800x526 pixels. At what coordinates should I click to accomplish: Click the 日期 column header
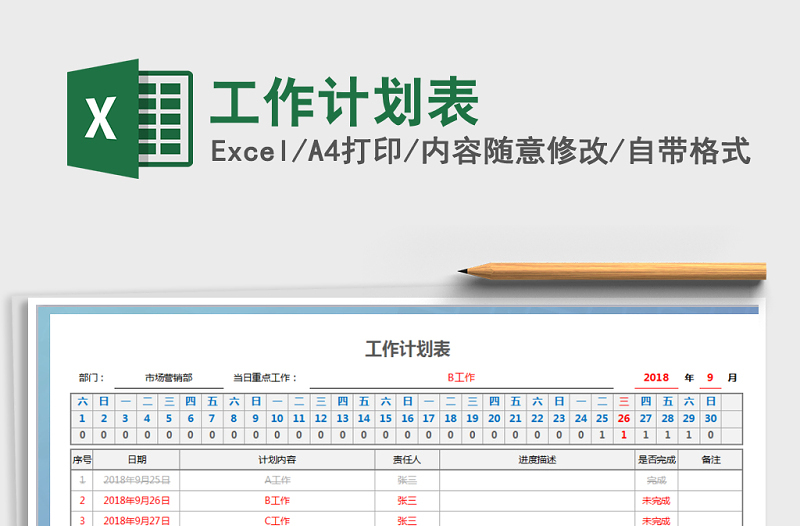[x=137, y=460]
